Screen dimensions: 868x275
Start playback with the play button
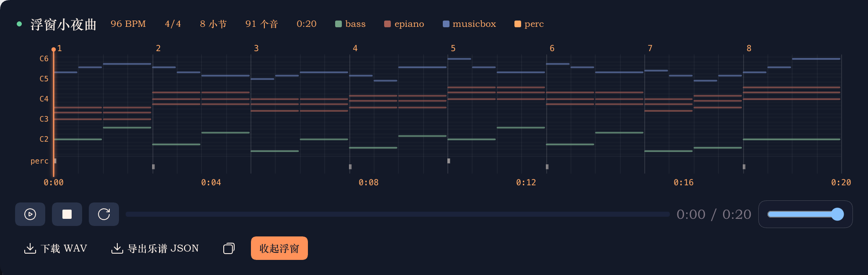pos(30,214)
